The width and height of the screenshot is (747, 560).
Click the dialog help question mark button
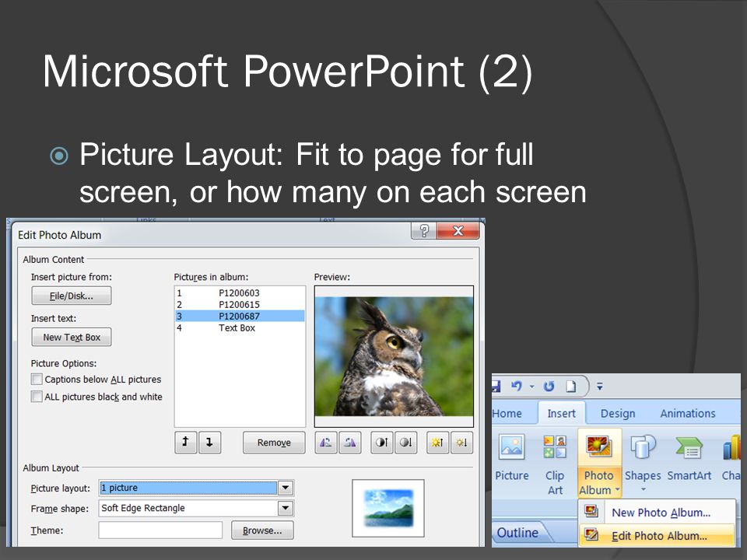[x=423, y=231]
